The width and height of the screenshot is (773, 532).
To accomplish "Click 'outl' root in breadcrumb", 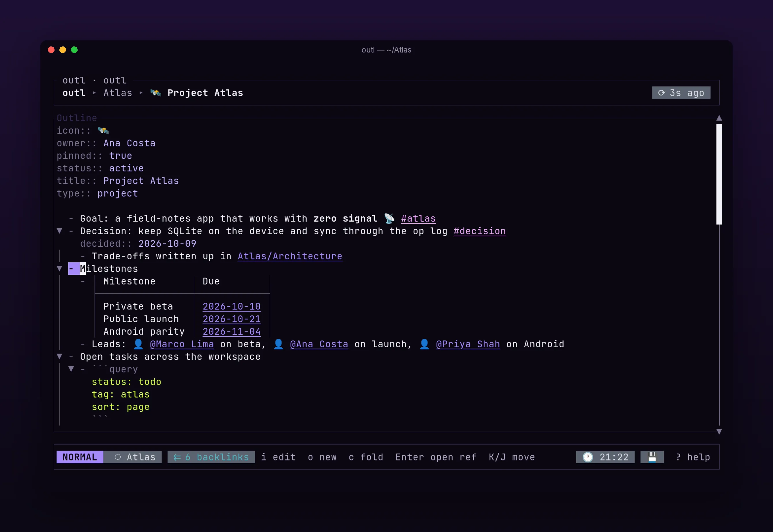I will 74,93.
